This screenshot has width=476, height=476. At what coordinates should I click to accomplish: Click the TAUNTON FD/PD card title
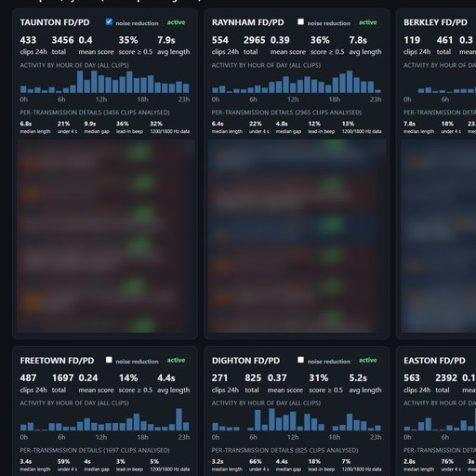(x=55, y=22)
